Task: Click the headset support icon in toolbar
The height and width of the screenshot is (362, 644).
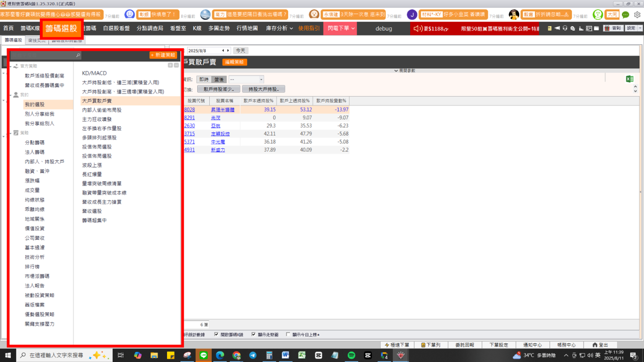Action: [x=565, y=28]
